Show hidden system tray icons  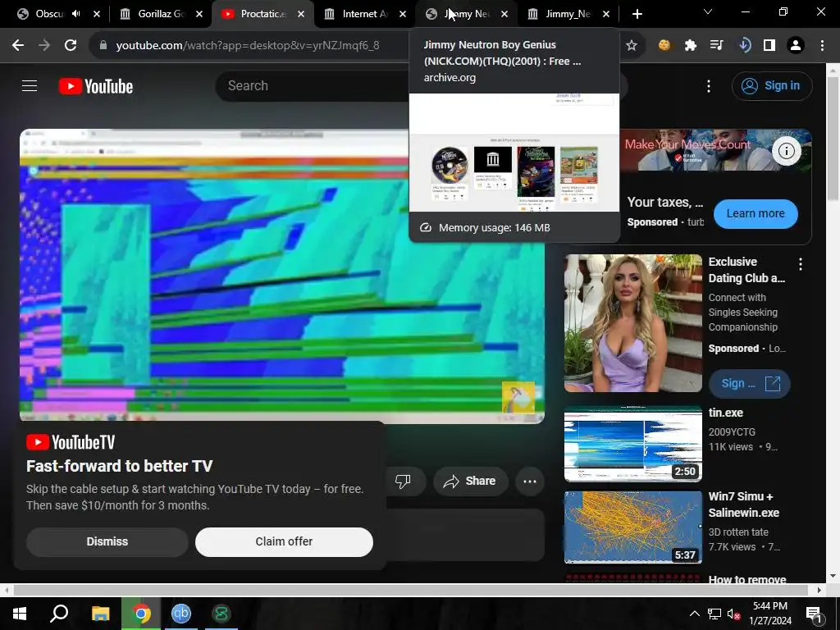[x=694, y=614]
